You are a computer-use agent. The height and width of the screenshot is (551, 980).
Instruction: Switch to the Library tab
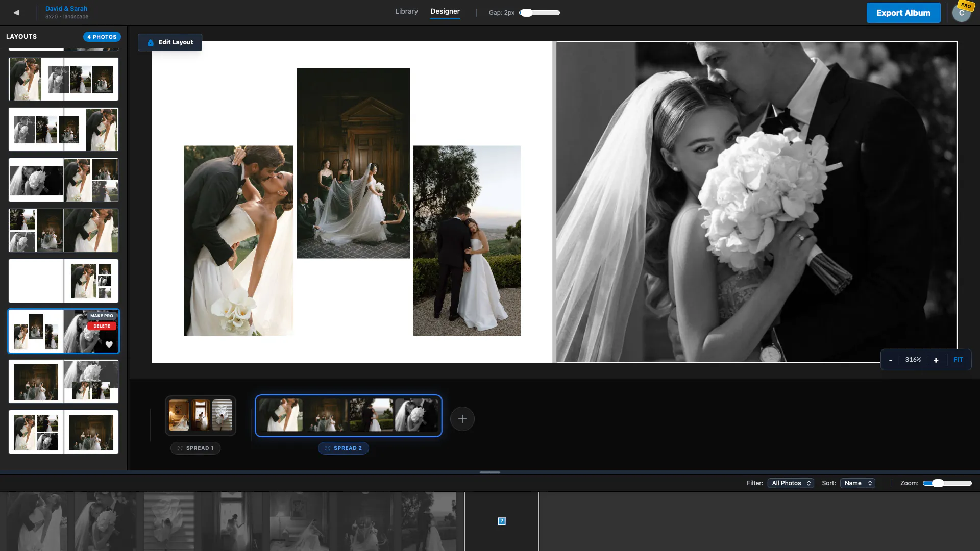(406, 11)
